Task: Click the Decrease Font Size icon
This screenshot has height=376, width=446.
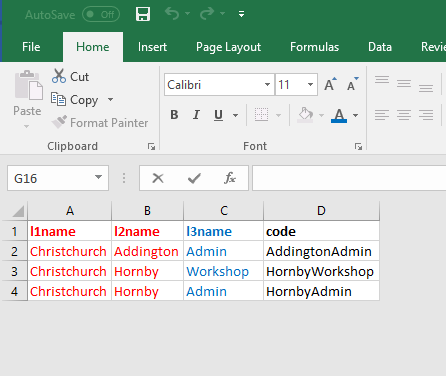Action: [353, 84]
